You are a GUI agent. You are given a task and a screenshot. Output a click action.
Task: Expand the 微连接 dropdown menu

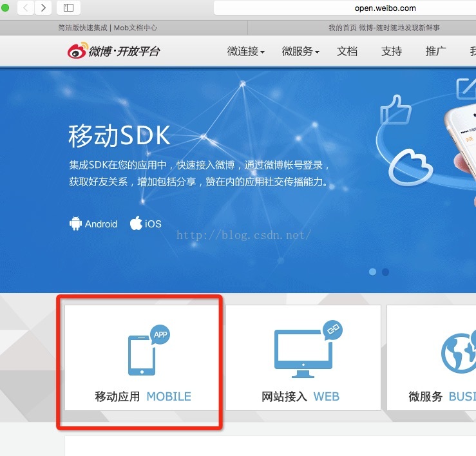point(246,52)
